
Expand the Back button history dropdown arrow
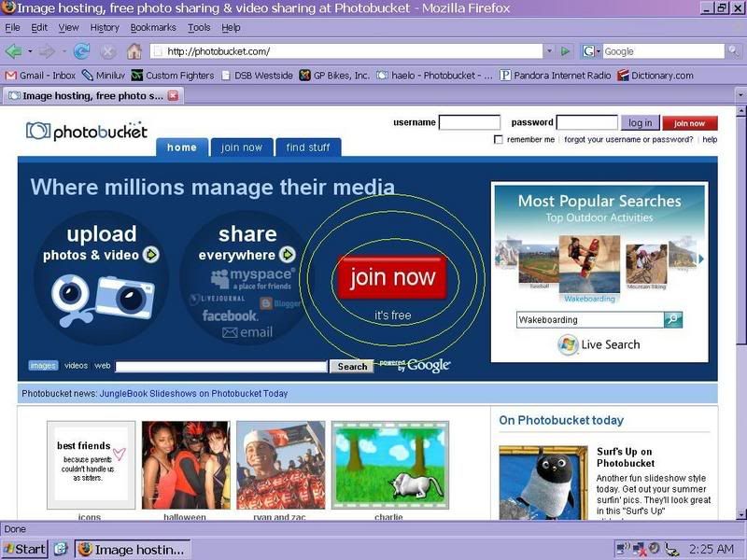30,51
